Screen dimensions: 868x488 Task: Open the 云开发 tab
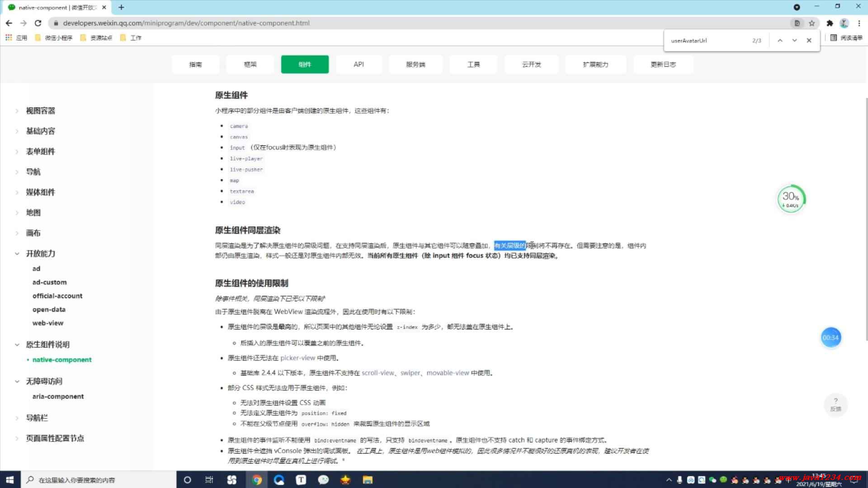pyautogui.click(x=531, y=64)
